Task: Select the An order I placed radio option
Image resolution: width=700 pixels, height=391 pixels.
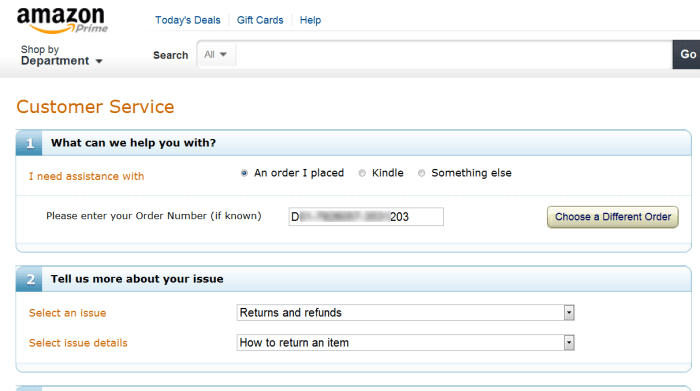Action: click(x=244, y=173)
